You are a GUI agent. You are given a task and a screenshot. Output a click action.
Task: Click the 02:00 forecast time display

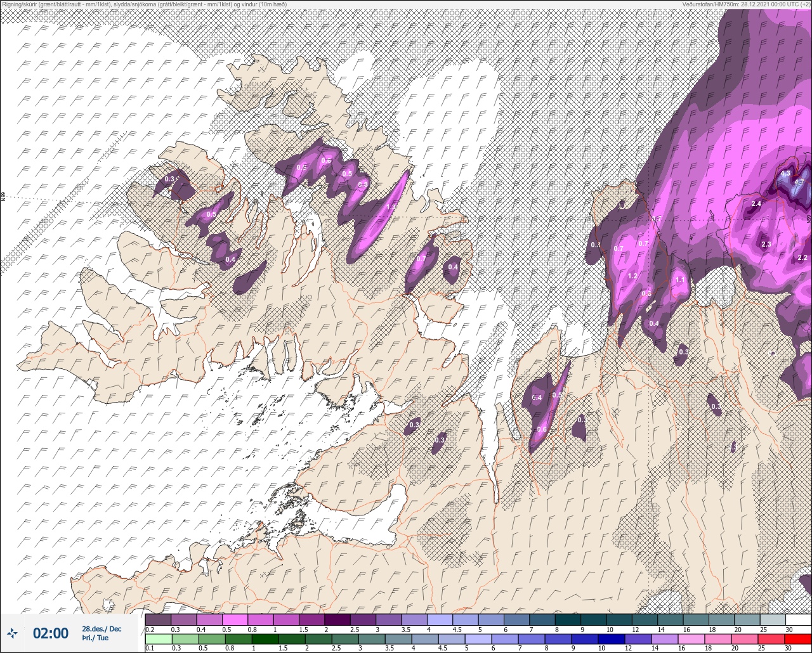[x=50, y=633]
